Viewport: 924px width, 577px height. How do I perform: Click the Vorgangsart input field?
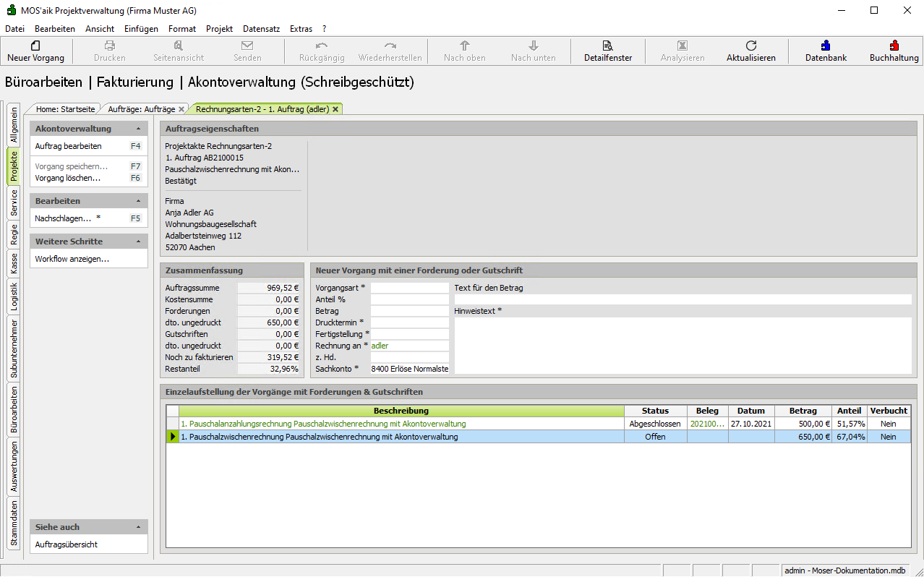pos(409,288)
